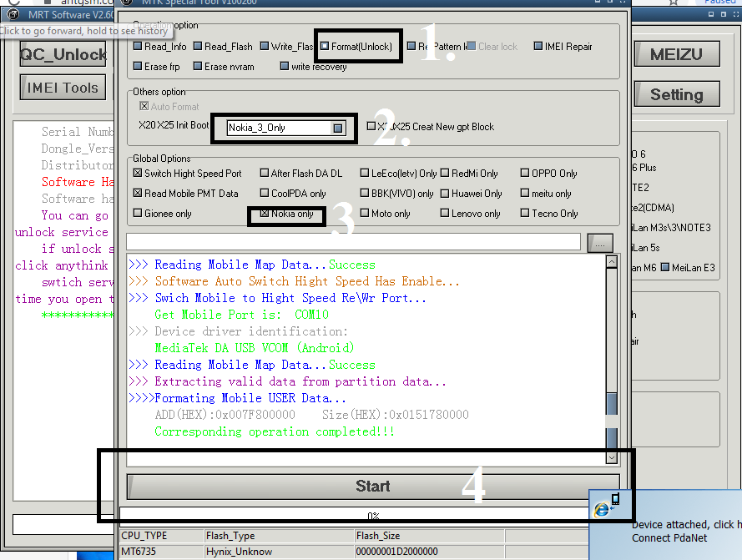Viewport: 742px width, 560px height.
Task: Enable the Lenovo only checkbox
Action: pos(445,213)
